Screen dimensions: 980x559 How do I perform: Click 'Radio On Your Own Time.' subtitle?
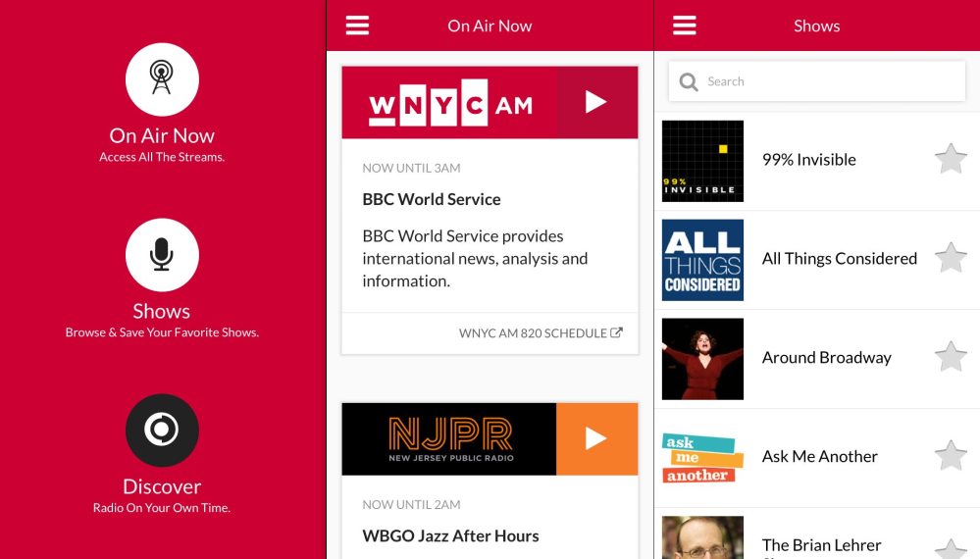coord(162,508)
